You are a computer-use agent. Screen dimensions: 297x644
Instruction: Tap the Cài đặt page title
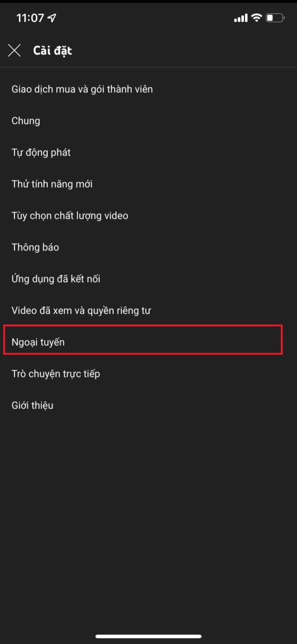53,50
